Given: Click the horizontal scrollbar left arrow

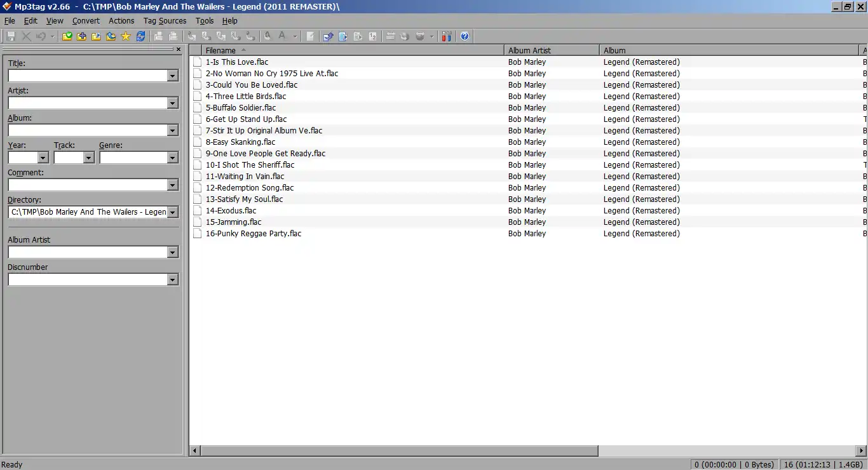Looking at the screenshot, I should [196, 451].
